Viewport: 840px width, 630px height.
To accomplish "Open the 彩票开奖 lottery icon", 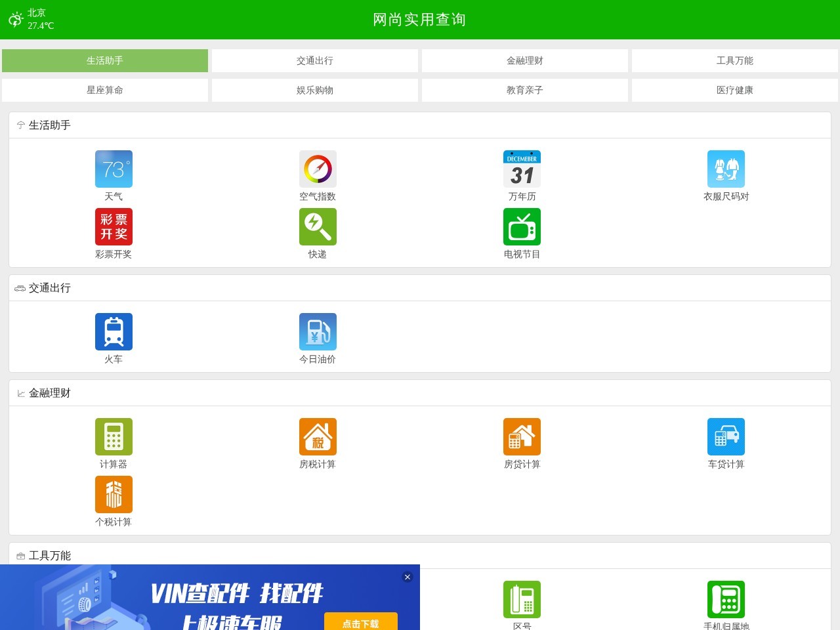I will pos(114,227).
